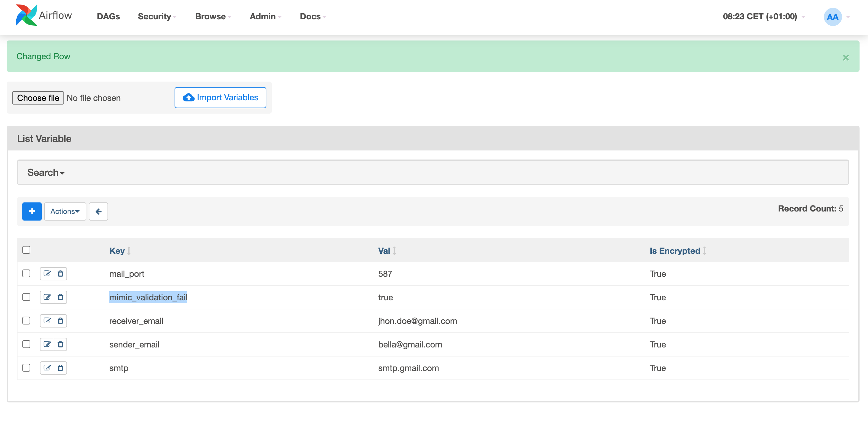
Task: Edit the smtp variable
Action: 47,368
